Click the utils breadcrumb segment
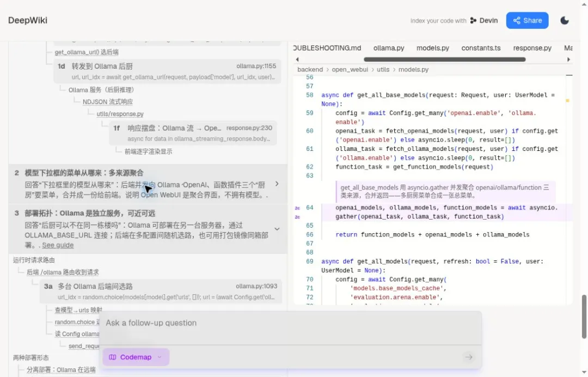Image resolution: width=588 pixels, height=377 pixels. [x=383, y=70]
